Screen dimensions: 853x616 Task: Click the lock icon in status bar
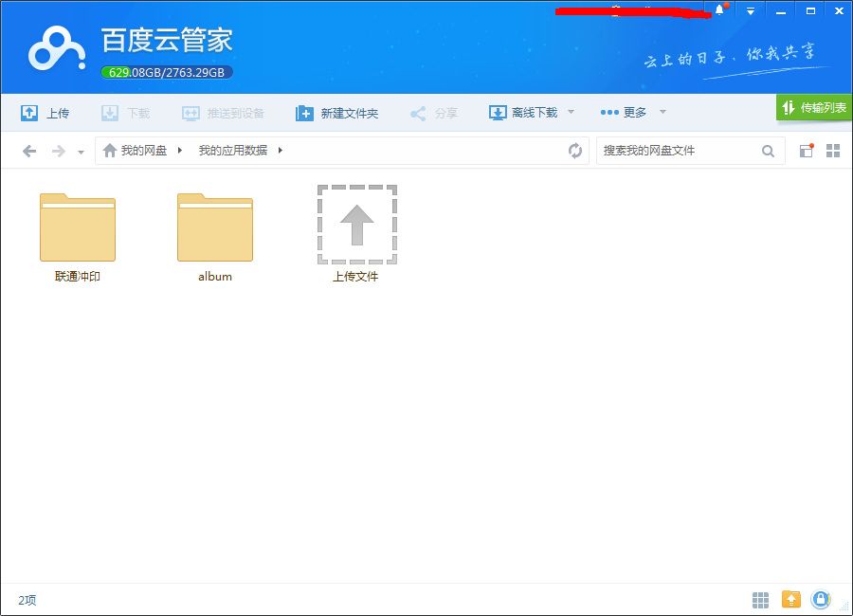(821, 599)
